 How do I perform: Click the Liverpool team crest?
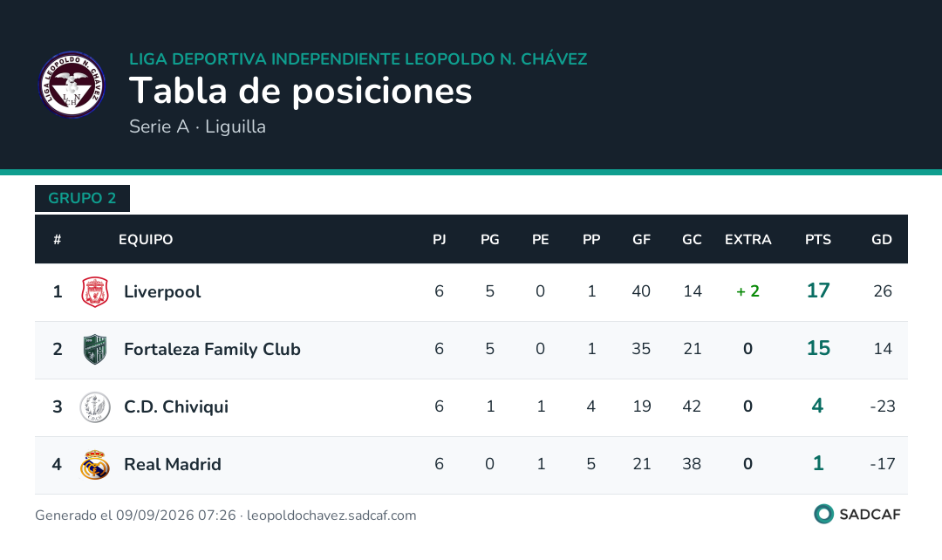click(x=95, y=292)
